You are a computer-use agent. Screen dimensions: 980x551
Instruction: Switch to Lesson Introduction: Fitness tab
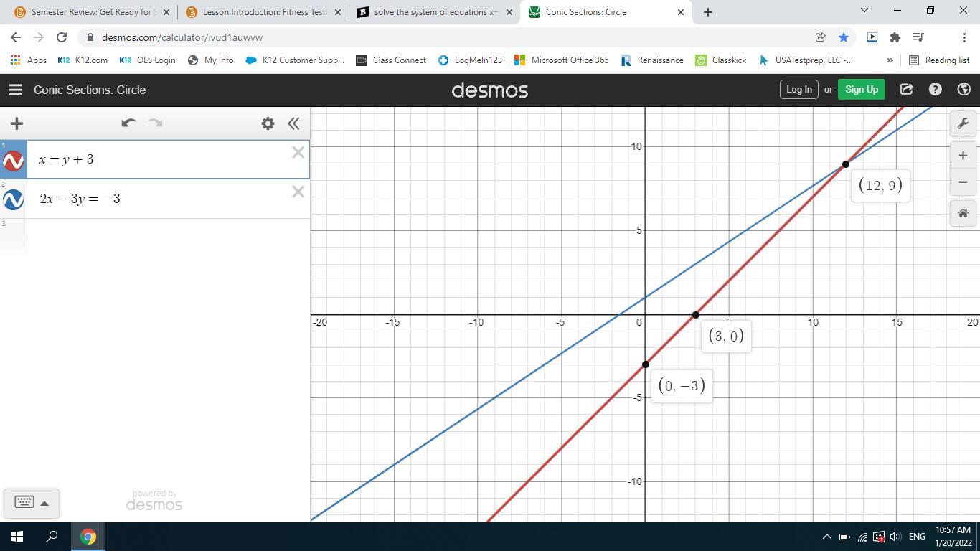pyautogui.click(x=263, y=12)
